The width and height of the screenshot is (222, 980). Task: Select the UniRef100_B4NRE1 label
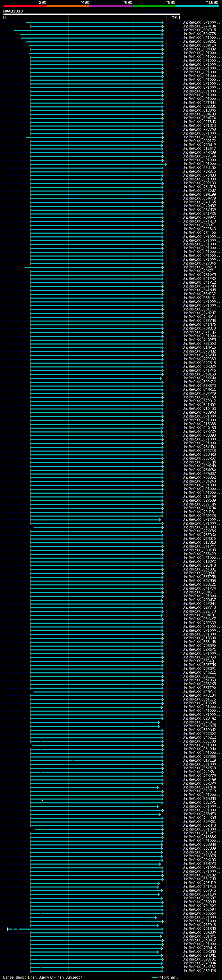click(x=199, y=390)
